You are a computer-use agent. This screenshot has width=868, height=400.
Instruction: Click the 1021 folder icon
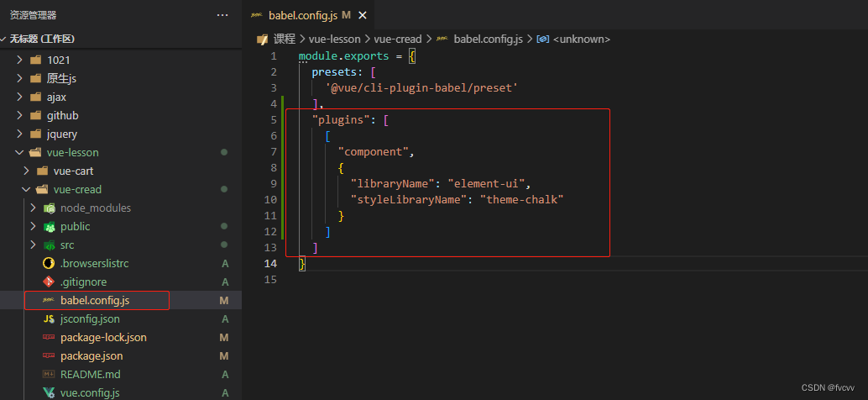click(36, 60)
